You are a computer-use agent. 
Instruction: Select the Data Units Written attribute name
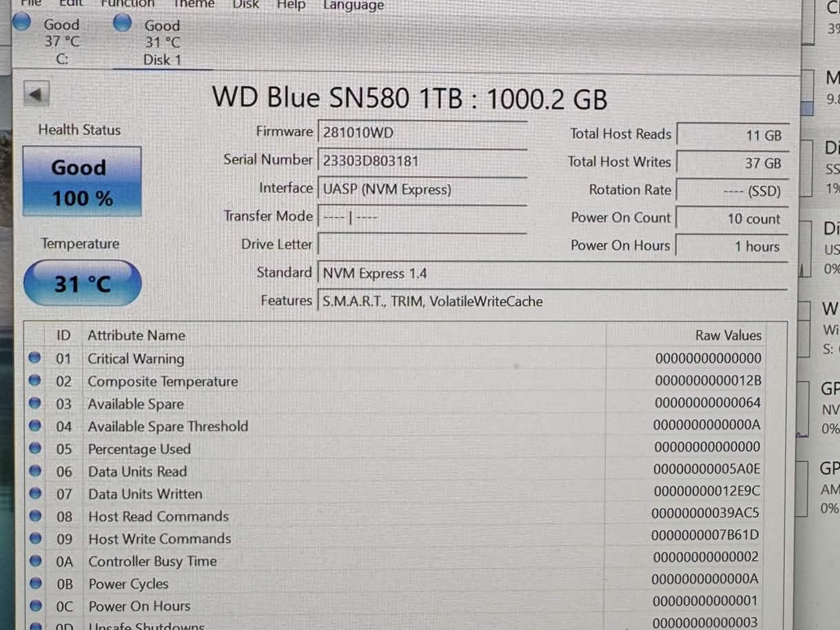(146, 494)
